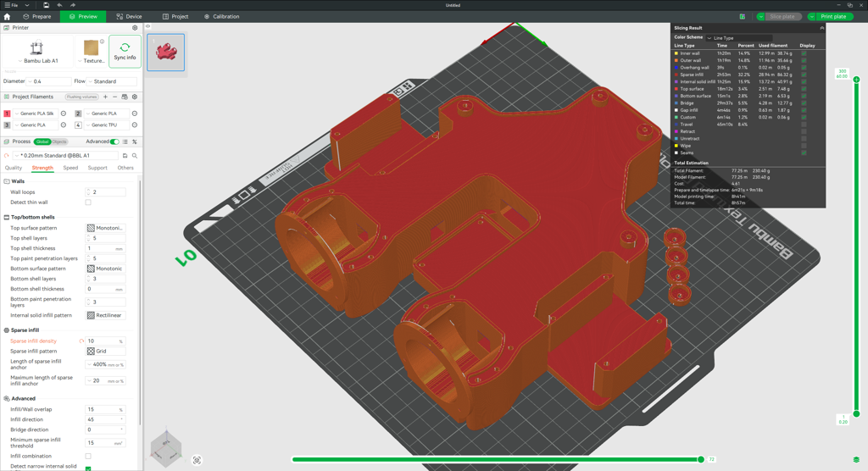Enable Infill combination checkbox
Viewport: 868px width, 471px height.
(x=88, y=456)
